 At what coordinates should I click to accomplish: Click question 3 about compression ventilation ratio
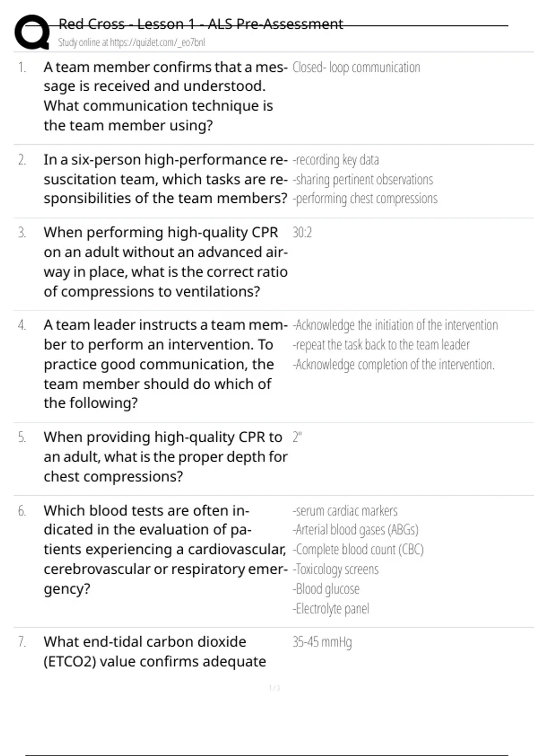pyautogui.click(x=165, y=261)
